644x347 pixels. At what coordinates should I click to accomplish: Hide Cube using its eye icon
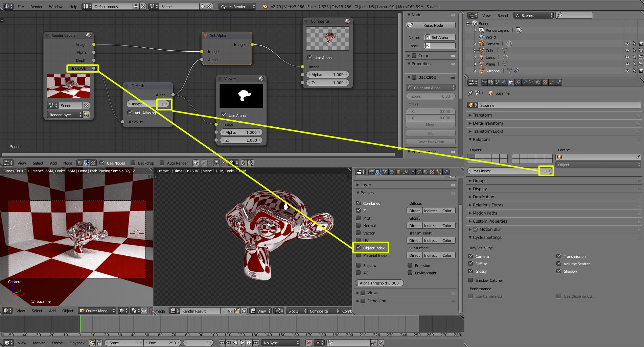coord(627,50)
